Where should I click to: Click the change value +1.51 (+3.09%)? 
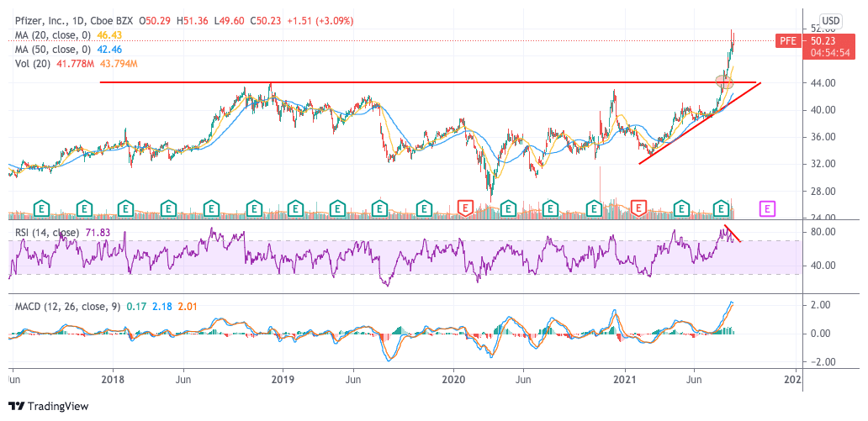tap(318, 21)
